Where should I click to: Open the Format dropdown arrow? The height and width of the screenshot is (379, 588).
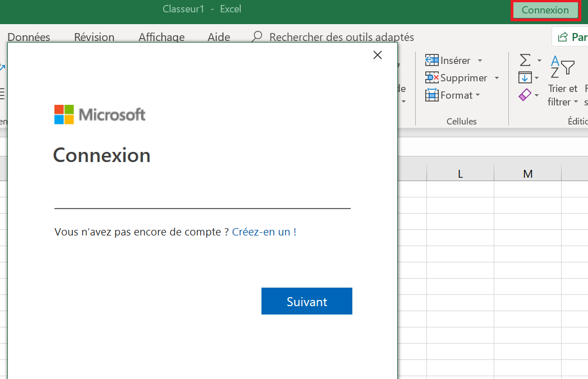tap(478, 95)
